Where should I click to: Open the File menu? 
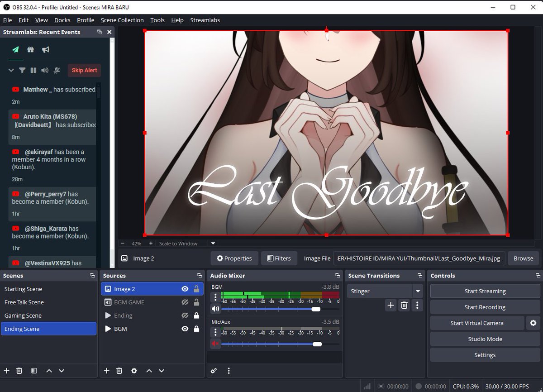[x=7, y=20]
